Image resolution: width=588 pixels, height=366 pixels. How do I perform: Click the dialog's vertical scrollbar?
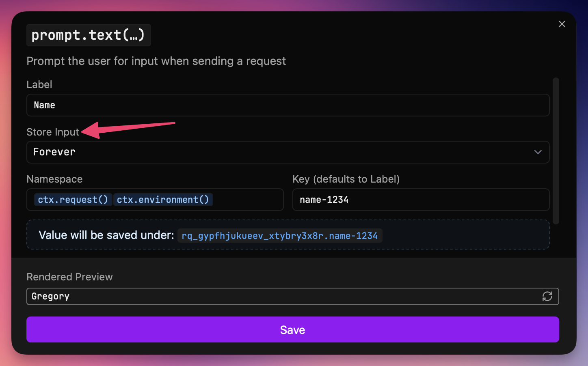(556, 150)
